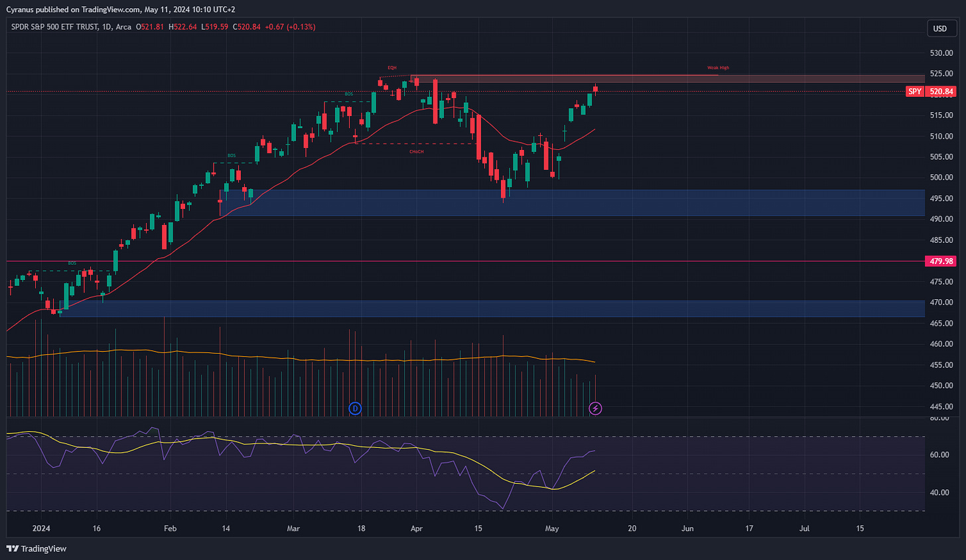This screenshot has width=966, height=560.
Task: Click the 460.00 price axis label
Action: coord(941,344)
